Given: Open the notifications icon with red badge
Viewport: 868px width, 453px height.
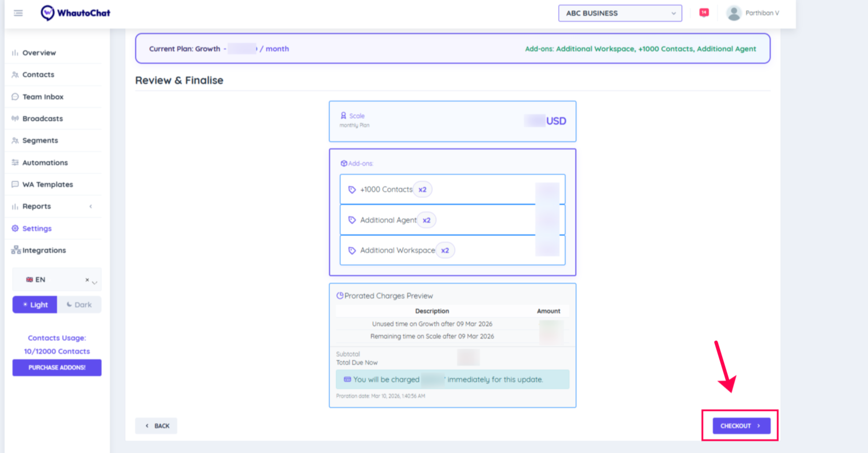Looking at the screenshot, I should (704, 13).
